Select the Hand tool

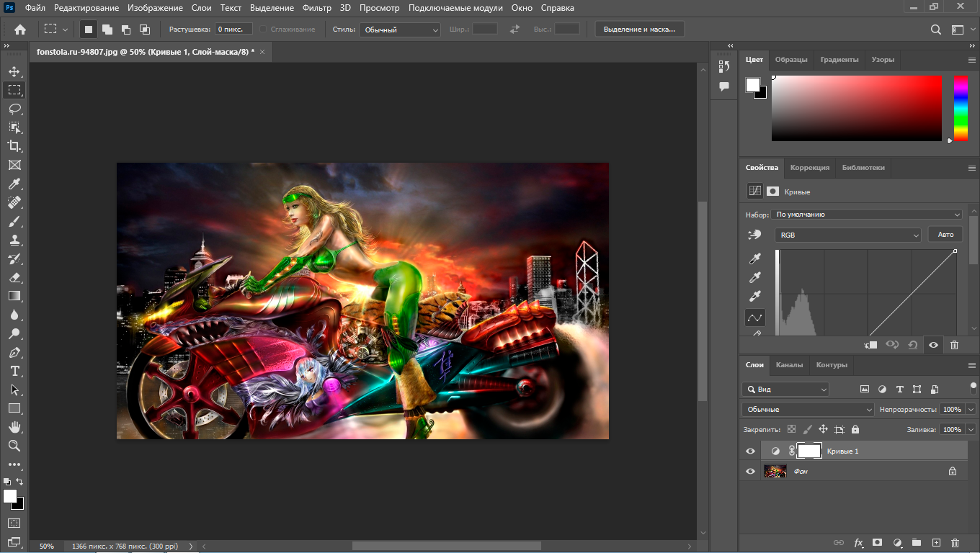[x=14, y=427]
